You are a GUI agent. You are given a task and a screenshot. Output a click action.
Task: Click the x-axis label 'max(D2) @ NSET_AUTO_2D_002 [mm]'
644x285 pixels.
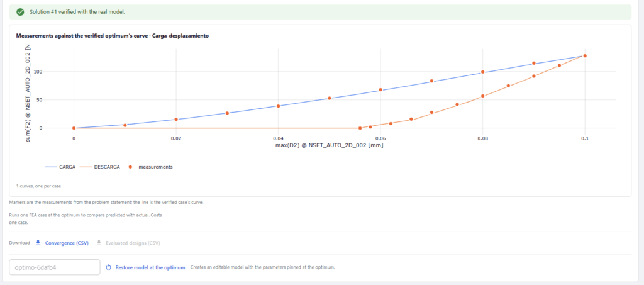330,145
